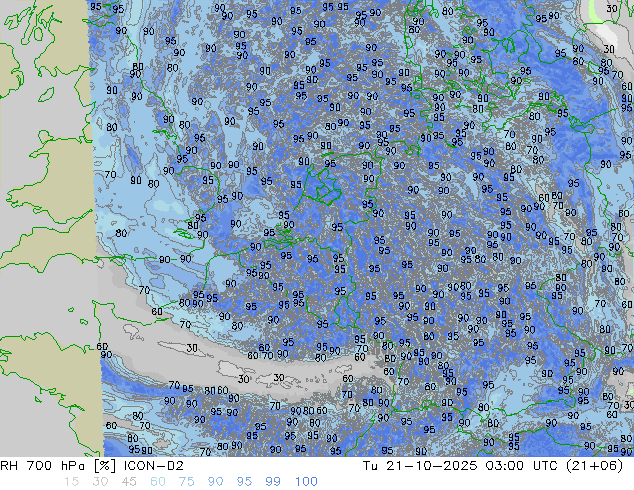This screenshot has height=490, width=634.
Task: Pick legend value 100 in the color scale
Action: point(306,482)
